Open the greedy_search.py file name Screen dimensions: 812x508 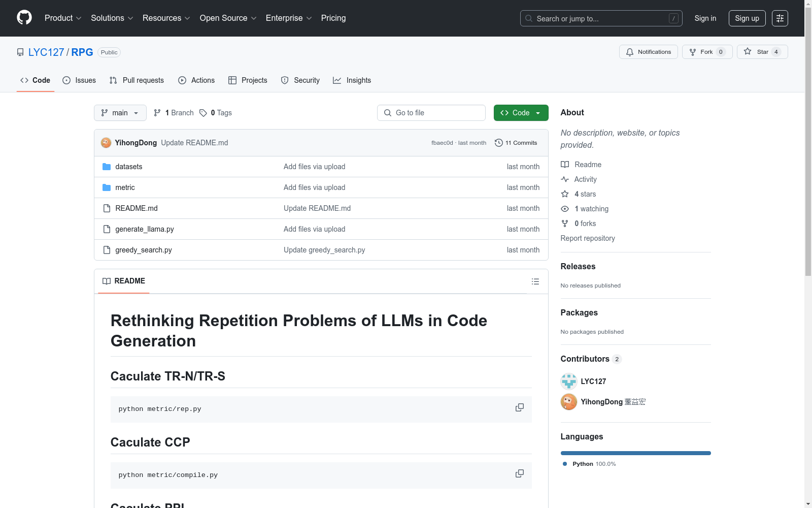pyautogui.click(x=144, y=250)
